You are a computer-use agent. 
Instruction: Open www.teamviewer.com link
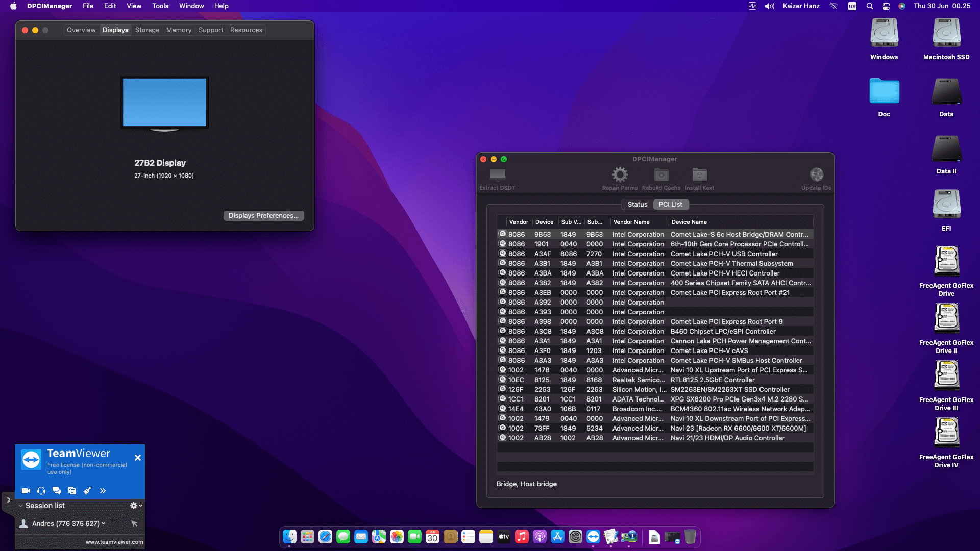114,542
